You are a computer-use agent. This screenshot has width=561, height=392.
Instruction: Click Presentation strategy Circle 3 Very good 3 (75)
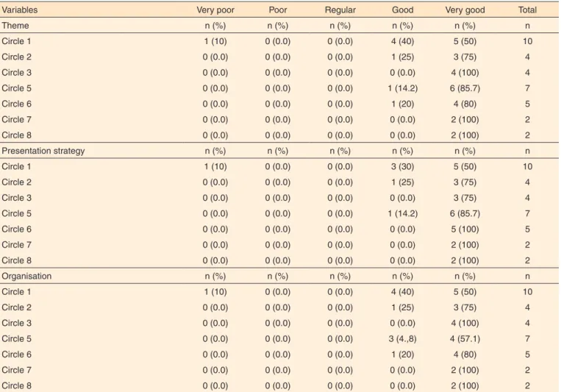coord(465,198)
